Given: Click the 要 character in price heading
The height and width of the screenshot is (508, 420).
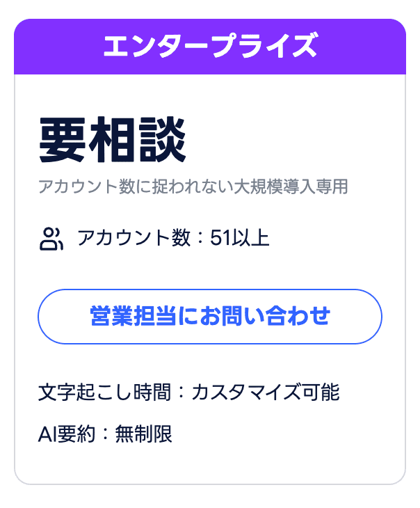Looking at the screenshot, I should pyautogui.click(x=62, y=140).
